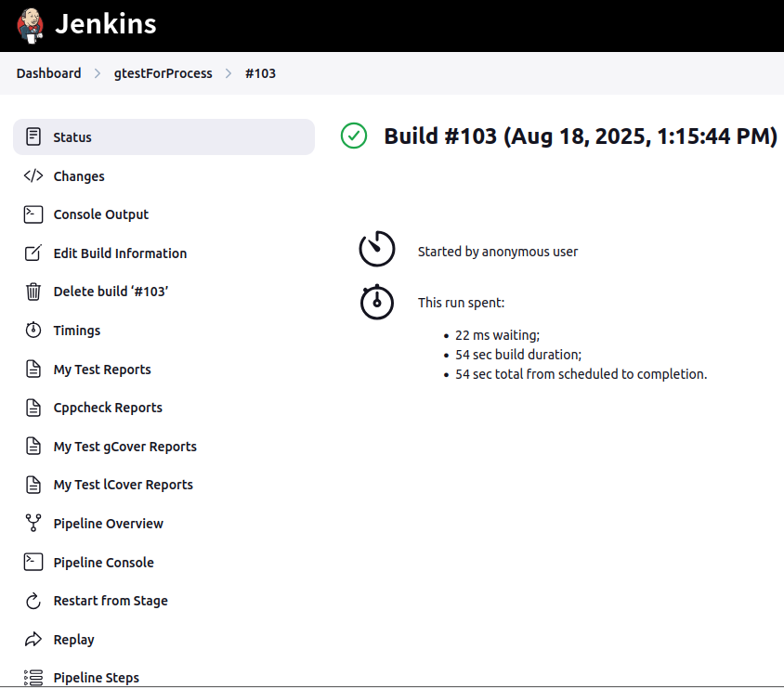784x688 pixels.
Task: Click the green build success checkmark icon
Action: click(x=354, y=136)
